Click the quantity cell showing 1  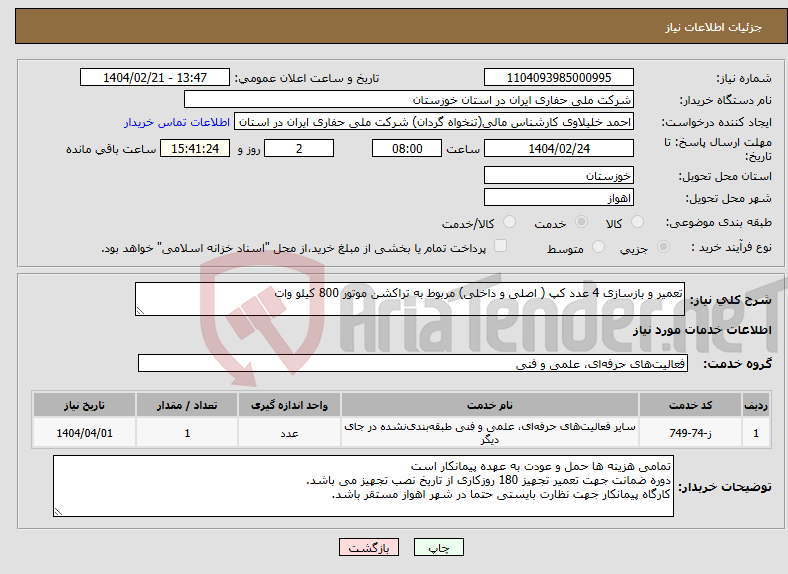click(187, 433)
